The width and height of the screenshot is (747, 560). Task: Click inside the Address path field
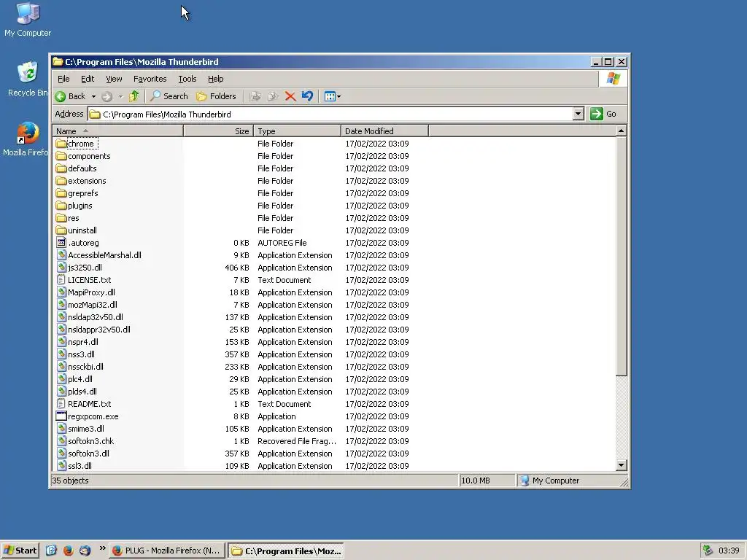330,114
